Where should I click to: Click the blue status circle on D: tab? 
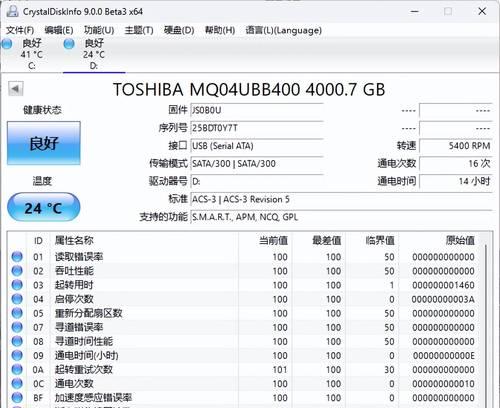69,44
